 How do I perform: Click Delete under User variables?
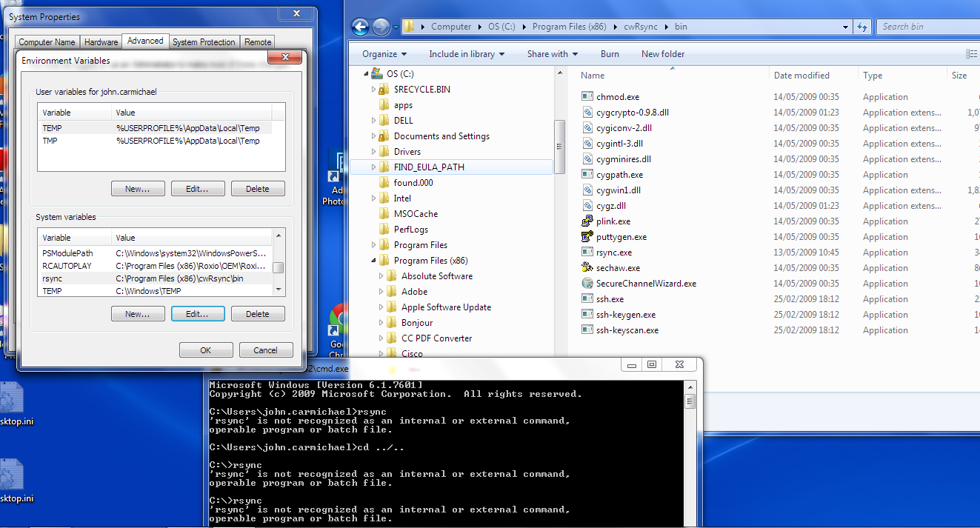tap(258, 189)
